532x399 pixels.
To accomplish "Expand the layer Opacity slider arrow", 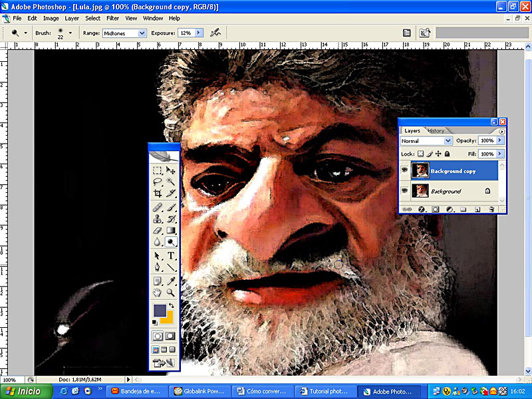I will coord(500,141).
